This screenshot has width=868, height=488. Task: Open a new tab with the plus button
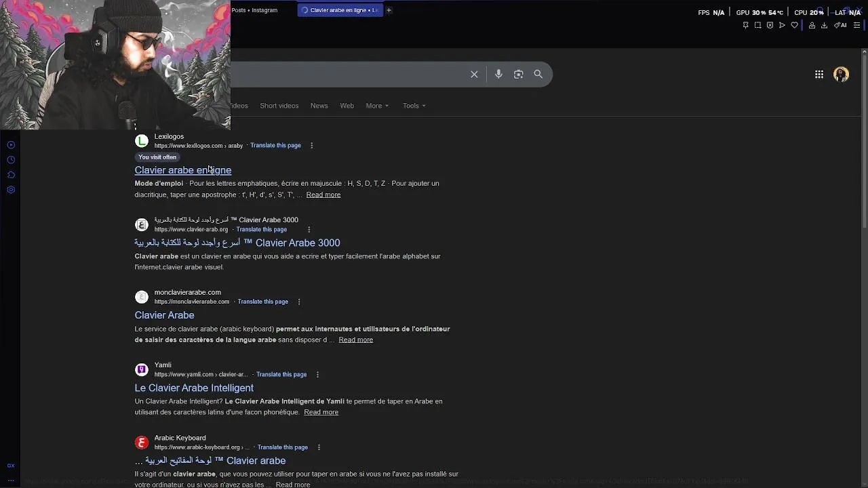coord(389,10)
